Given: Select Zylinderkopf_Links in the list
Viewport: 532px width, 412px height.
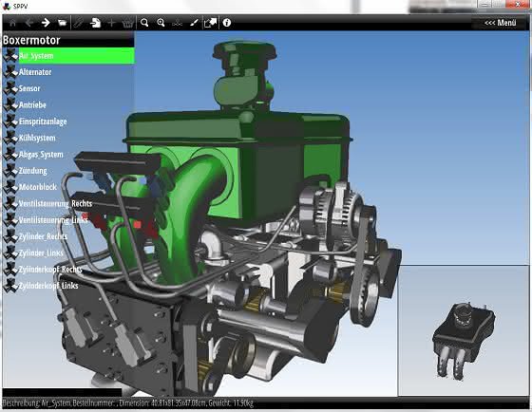Looking at the screenshot, I should [48, 286].
